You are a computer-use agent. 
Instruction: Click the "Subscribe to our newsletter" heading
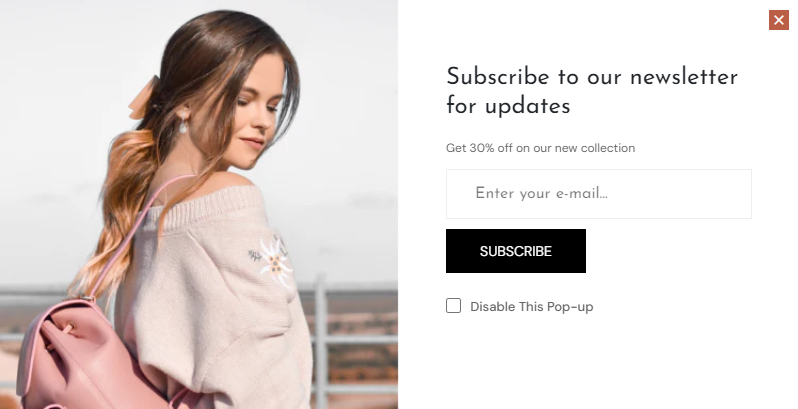(591, 77)
